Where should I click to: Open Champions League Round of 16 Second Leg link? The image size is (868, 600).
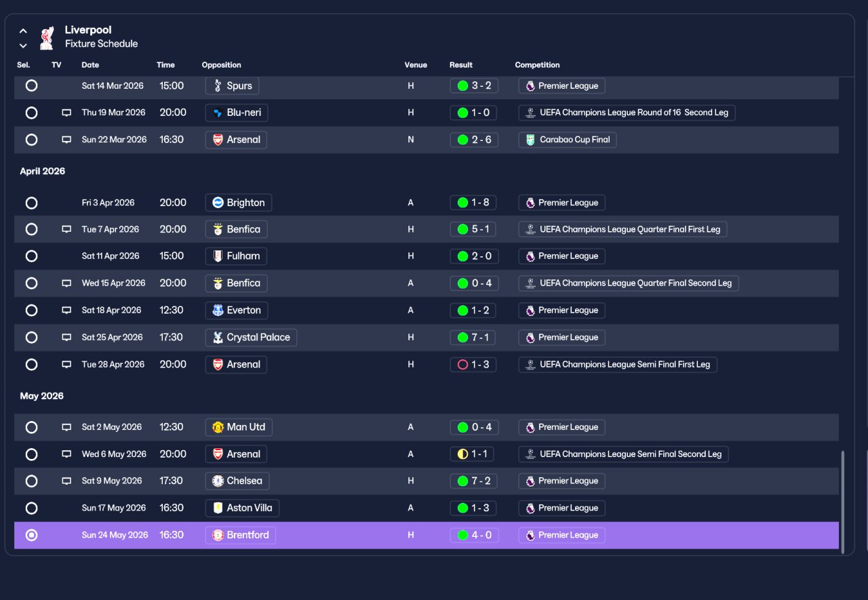(x=627, y=113)
